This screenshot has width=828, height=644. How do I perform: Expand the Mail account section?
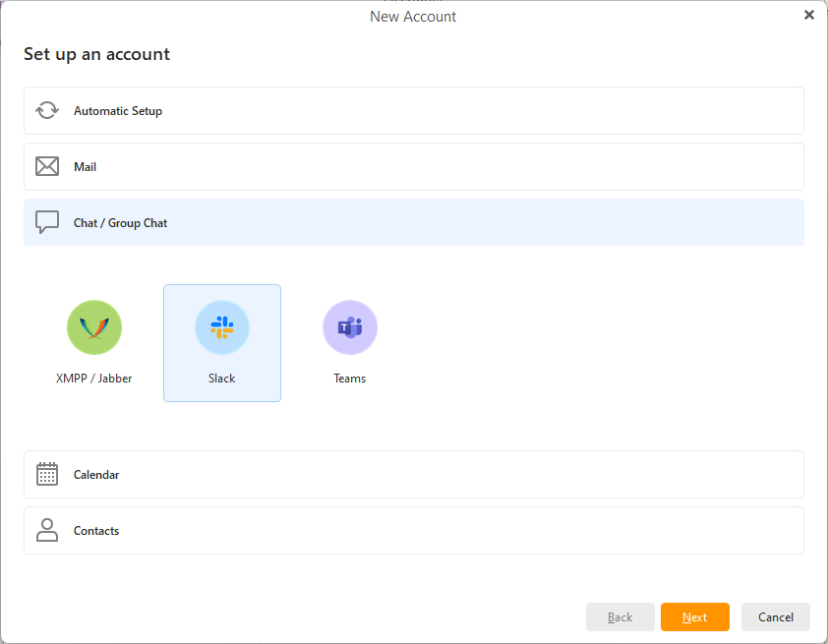(x=413, y=167)
